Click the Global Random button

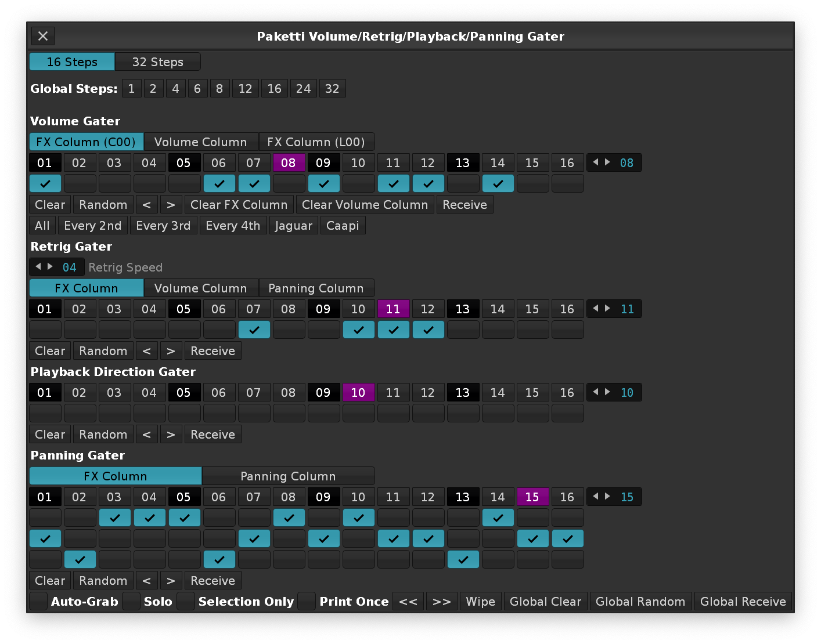click(640, 602)
